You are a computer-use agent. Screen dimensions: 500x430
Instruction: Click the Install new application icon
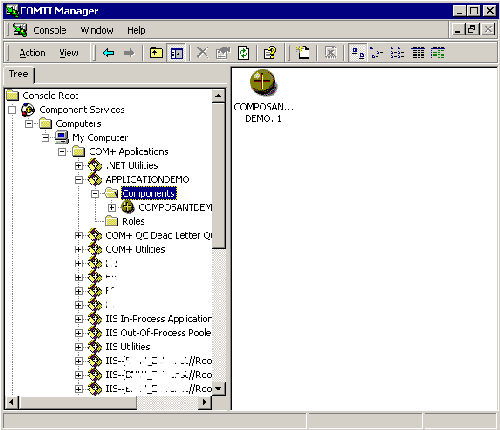pyautogui.click(x=303, y=53)
